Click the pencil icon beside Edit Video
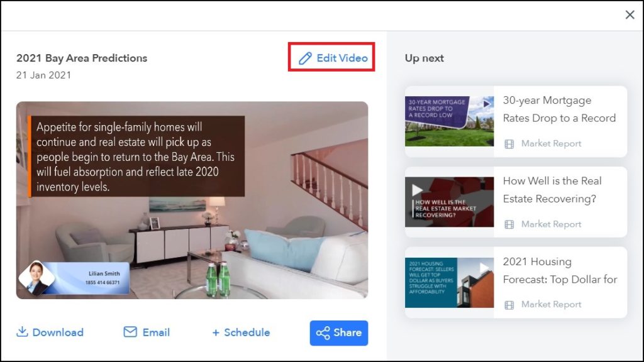Screen dimensions: 644x362 [x=305, y=58]
